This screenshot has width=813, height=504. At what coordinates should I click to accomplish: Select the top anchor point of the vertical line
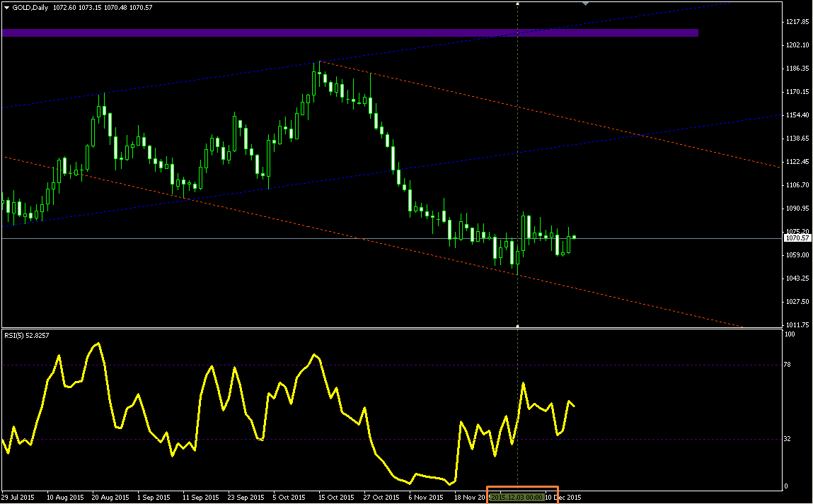pos(517,4)
